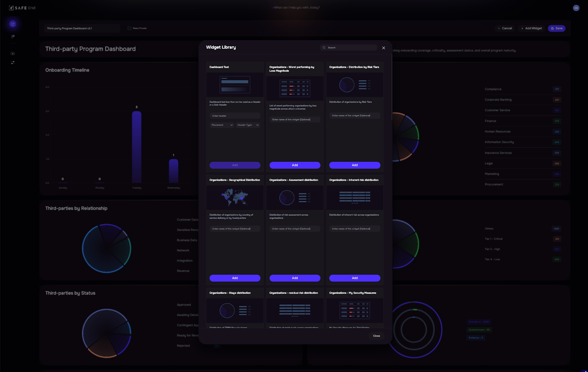Expand the Placement dropdown
Viewport: 588px width, 372px height.
coord(222,125)
